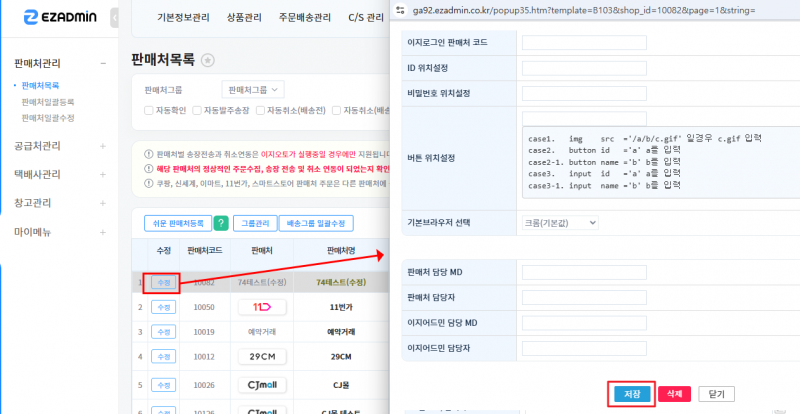Focus the 비밀번호 위치설정 input field

pos(584,94)
